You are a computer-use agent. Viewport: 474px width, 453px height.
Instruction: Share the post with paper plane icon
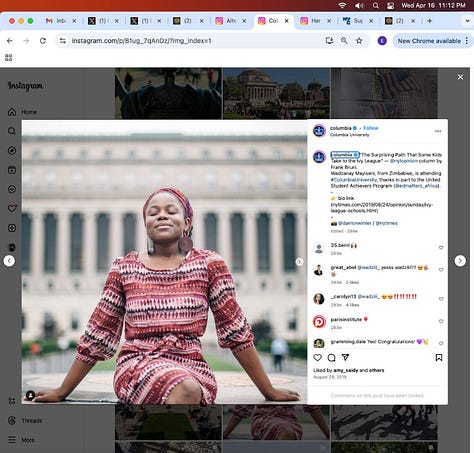(x=345, y=358)
